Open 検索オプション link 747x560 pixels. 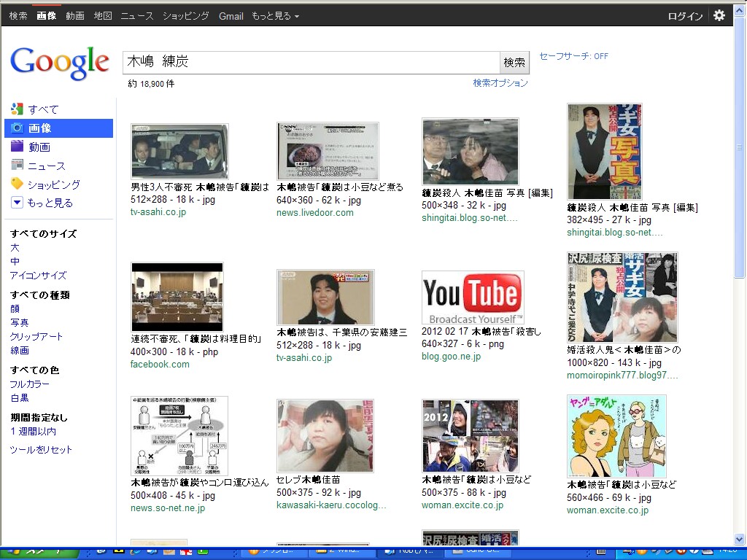click(x=500, y=83)
